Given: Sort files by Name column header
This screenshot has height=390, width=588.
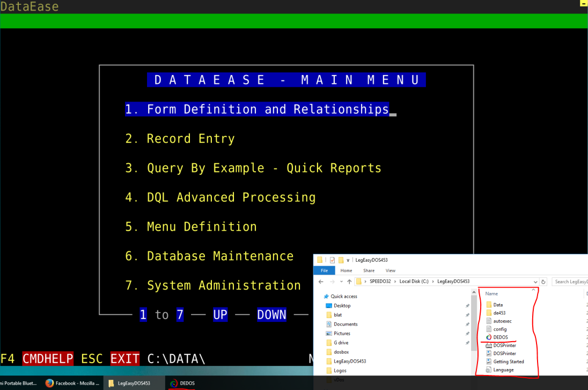Looking at the screenshot, I should [491, 293].
